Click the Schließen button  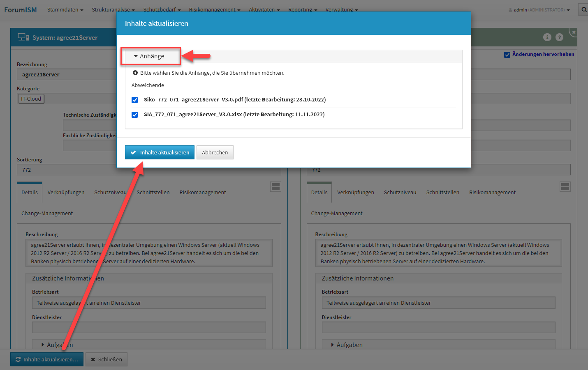[106, 359]
